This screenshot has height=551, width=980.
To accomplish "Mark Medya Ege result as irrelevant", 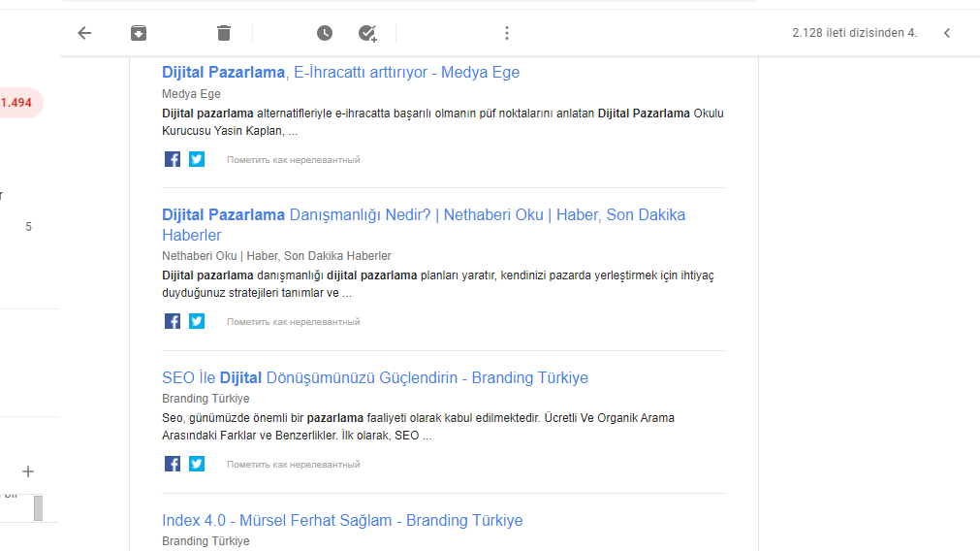I will 293,160.
